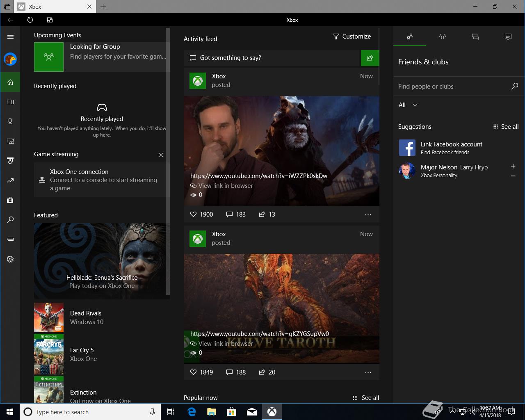Expand the All filter dropdown

tap(408, 105)
